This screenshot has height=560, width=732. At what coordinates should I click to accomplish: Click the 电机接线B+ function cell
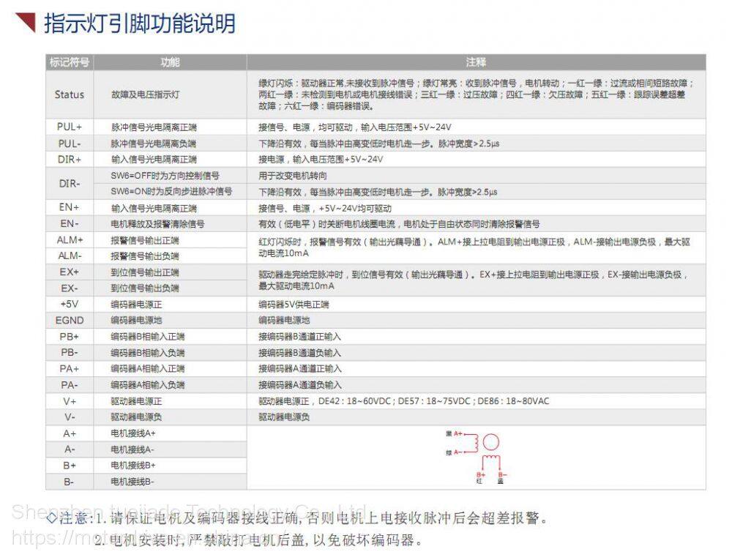(x=133, y=465)
